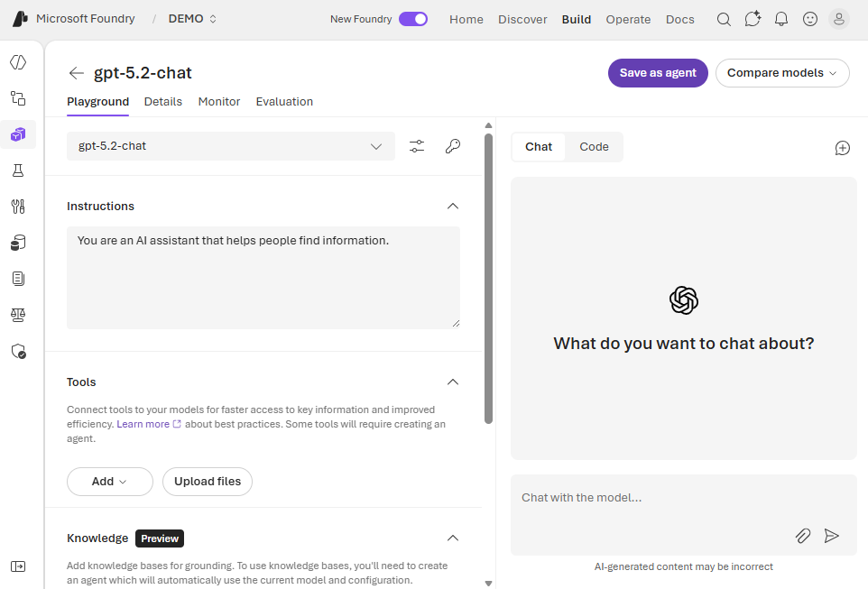This screenshot has height=589, width=868.
Task: Open the flask experiment sidebar icon
Action: 18,170
